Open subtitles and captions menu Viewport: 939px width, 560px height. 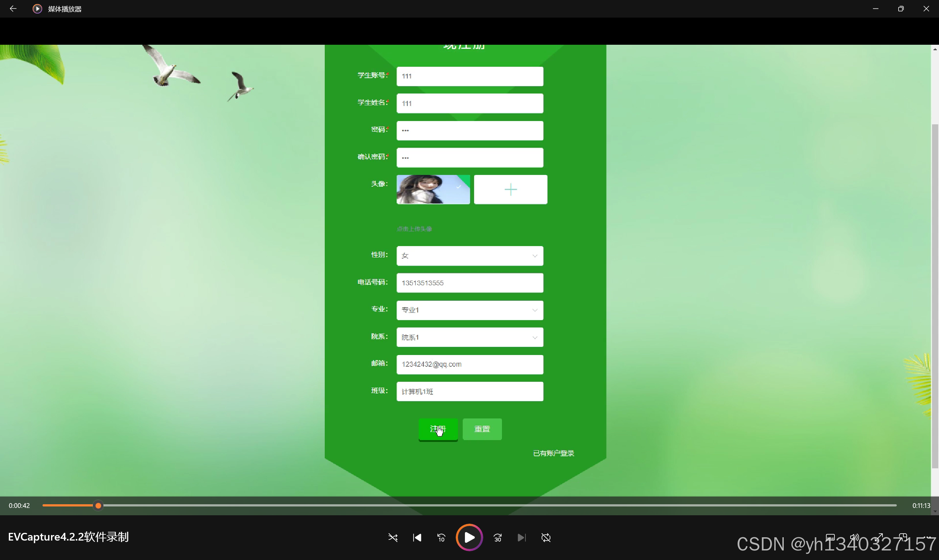click(830, 537)
